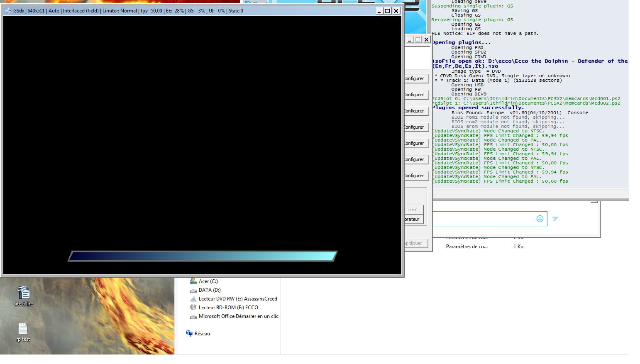Click the Explorateur button below Parcourir
This screenshot has width=640, height=364.
tap(413, 219)
